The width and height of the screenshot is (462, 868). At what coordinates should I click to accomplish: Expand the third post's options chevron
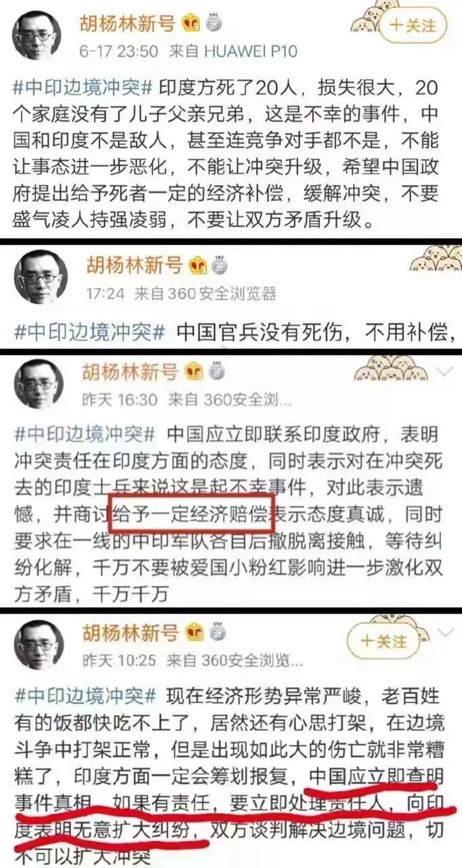(446, 370)
